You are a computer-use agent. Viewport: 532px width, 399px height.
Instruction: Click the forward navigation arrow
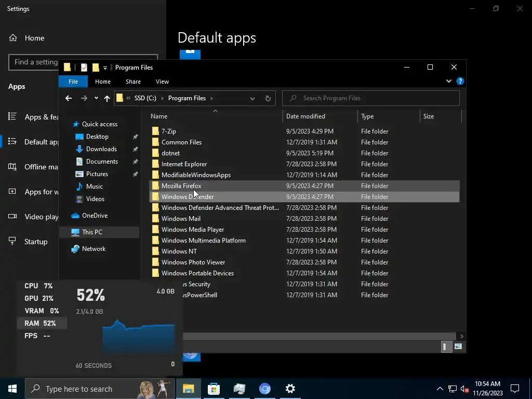click(x=84, y=98)
